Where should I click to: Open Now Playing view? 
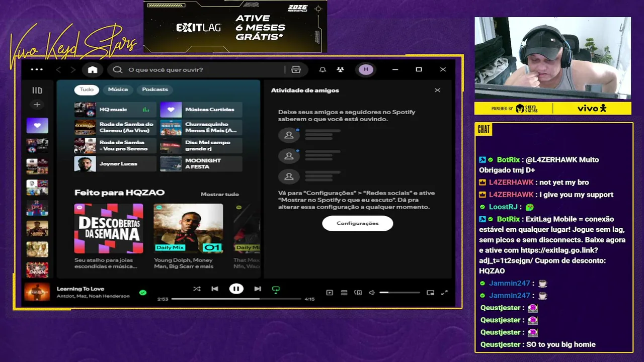click(330, 293)
